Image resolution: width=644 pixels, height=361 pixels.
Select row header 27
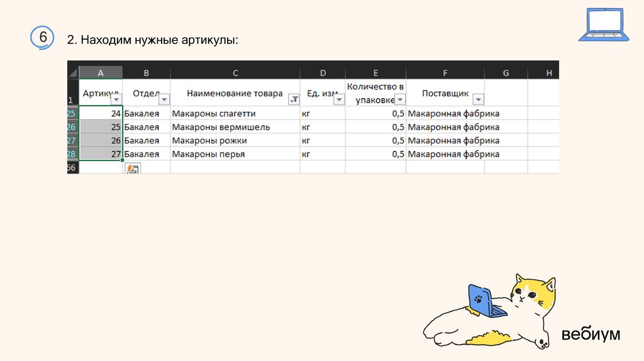(73, 140)
